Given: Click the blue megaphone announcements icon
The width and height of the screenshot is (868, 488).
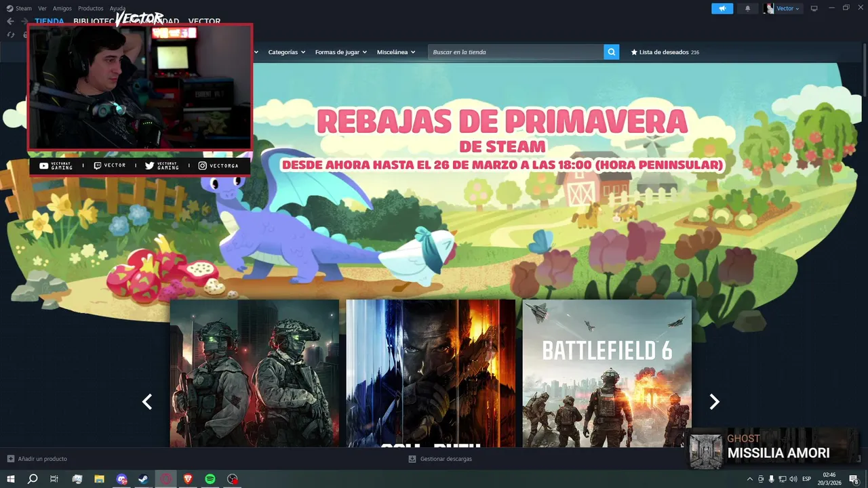Looking at the screenshot, I should (x=722, y=8).
